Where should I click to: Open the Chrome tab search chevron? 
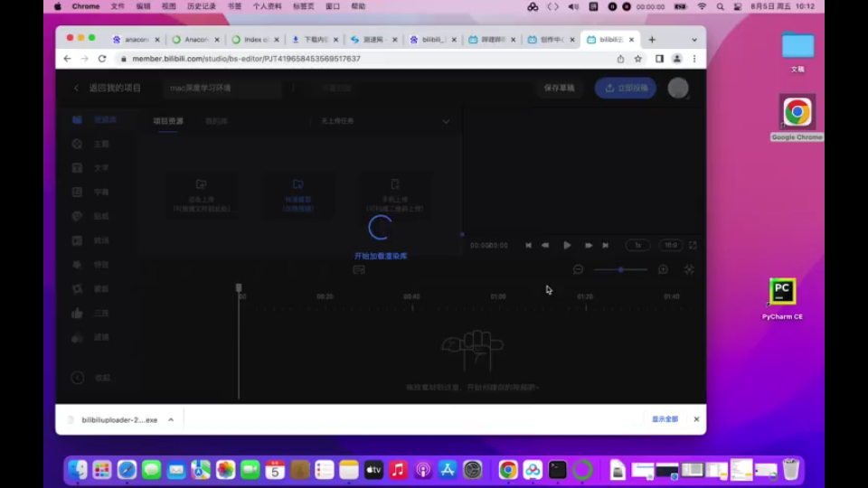point(694,40)
